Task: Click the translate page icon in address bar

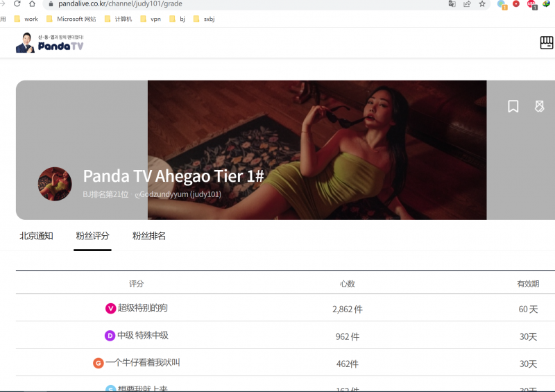Action: tap(452, 3)
